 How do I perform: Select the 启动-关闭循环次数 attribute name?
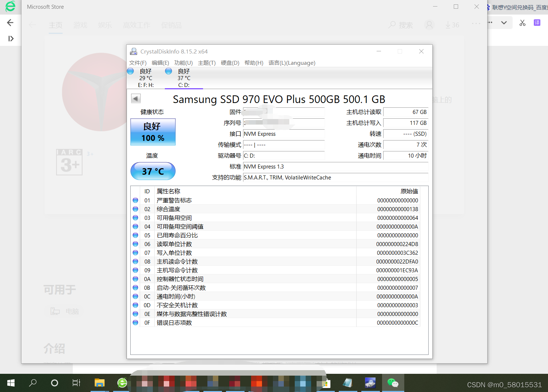pyautogui.click(x=181, y=288)
